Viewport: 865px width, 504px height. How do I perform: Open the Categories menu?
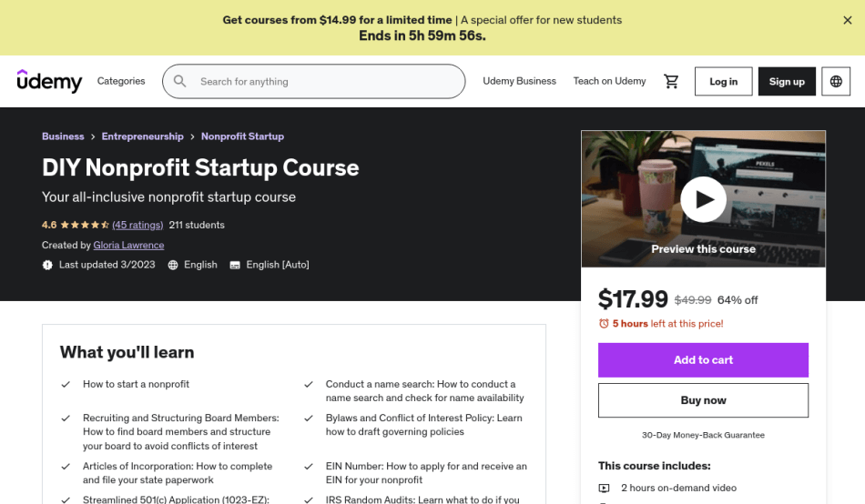tap(121, 81)
